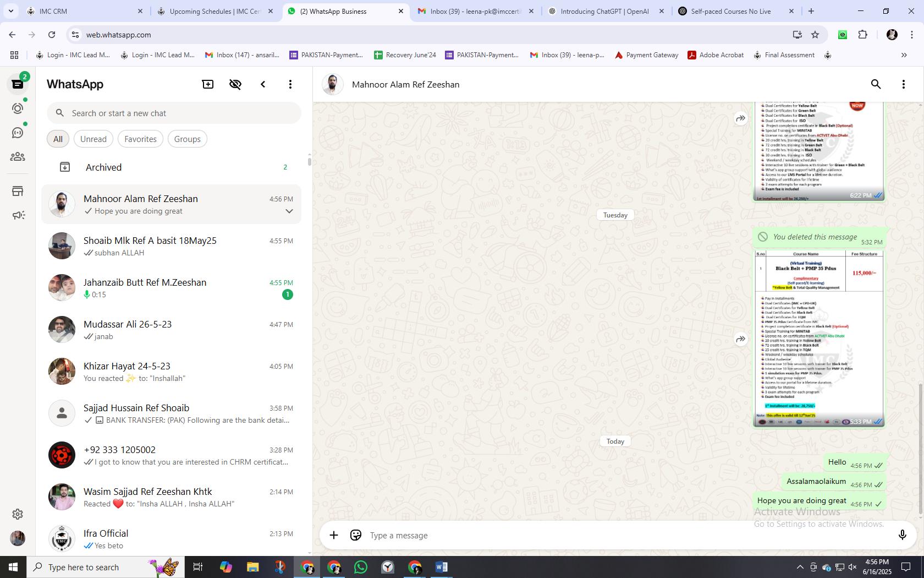Open the conversation three-dot menu
Screen dimensions: 924x578
(904, 84)
